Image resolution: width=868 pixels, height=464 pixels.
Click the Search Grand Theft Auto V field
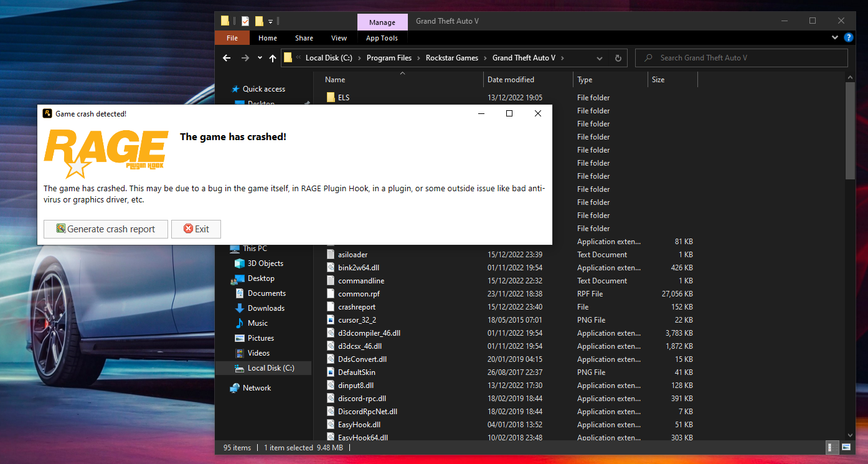[x=742, y=58]
